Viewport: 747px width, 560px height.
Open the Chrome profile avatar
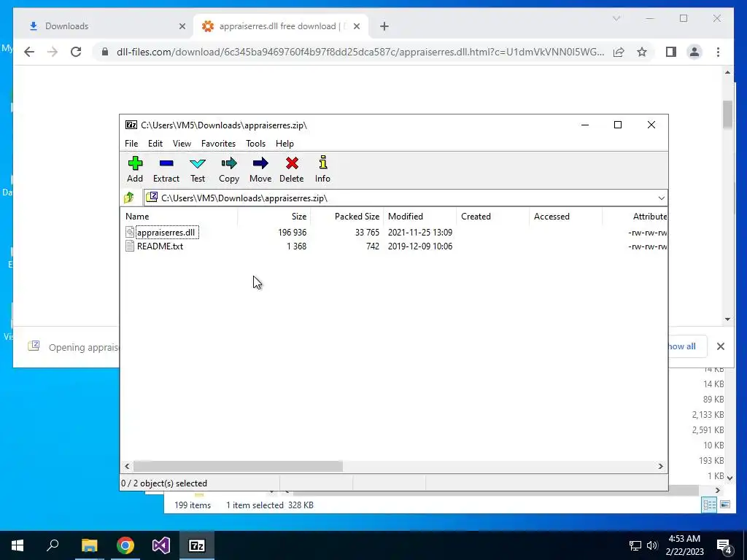[694, 52]
